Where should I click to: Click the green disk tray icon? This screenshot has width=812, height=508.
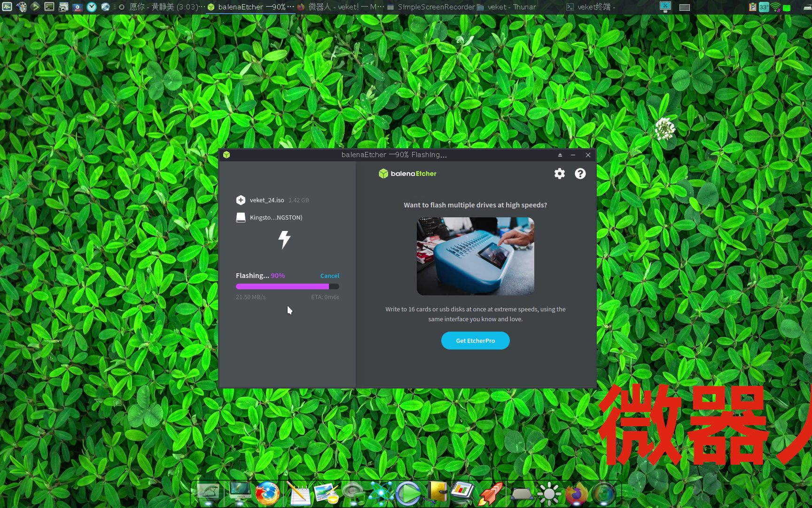pyautogui.click(x=787, y=8)
